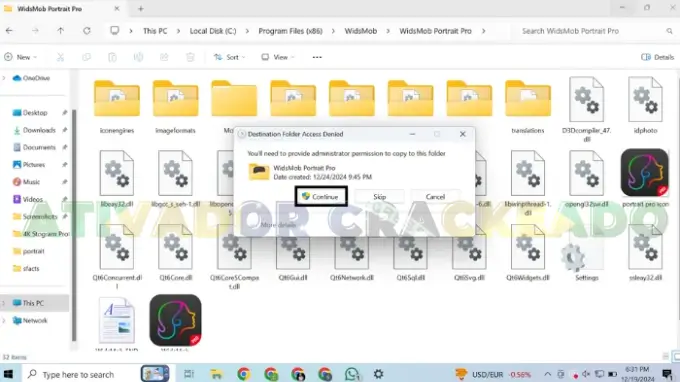
Task: Expand chevron after WidsMob Portrait Pro breadcrumb
Action: coord(484,31)
